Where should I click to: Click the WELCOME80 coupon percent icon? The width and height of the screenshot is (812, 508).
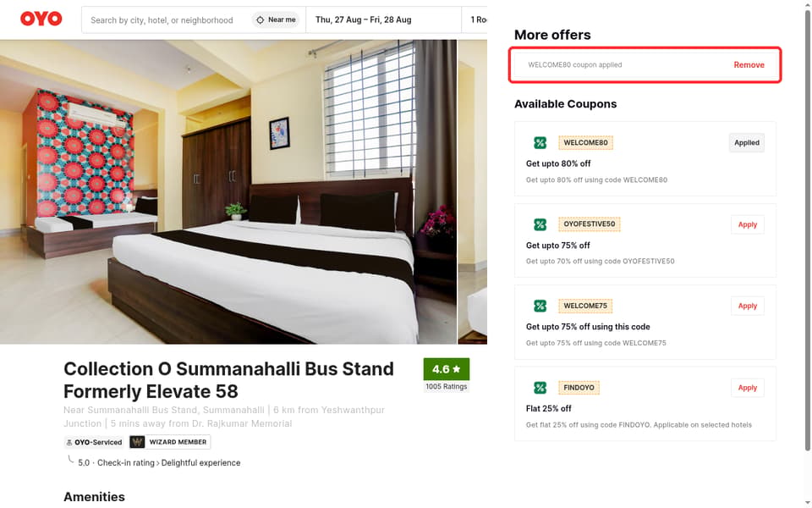pos(540,142)
